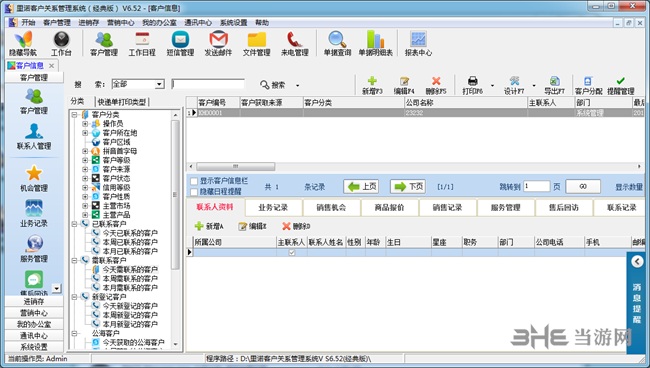
Task: Close the 客户信息 document tab
Action: click(x=51, y=66)
